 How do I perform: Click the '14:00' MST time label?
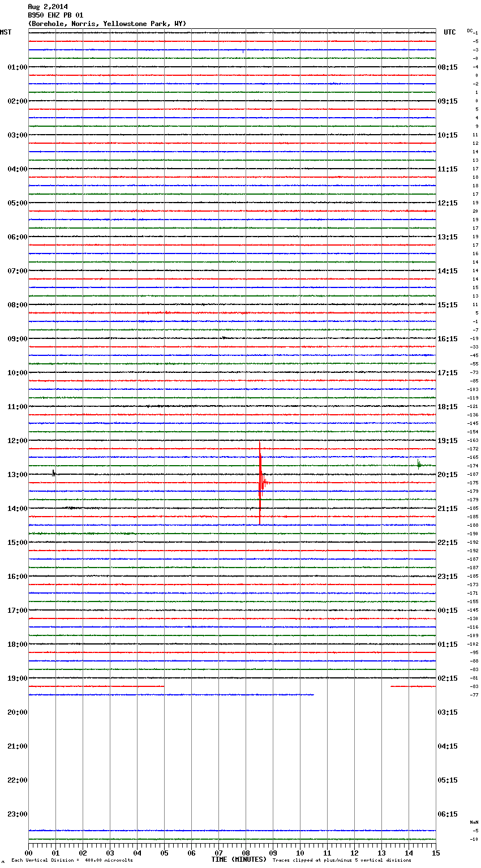click(x=18, y=509)
